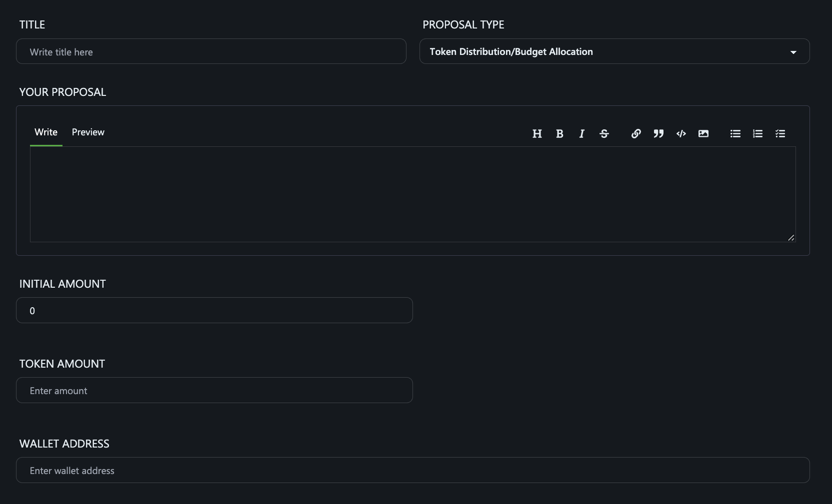Insert a link using chain icon
This screenshot has width=832, height=504.
636,133
